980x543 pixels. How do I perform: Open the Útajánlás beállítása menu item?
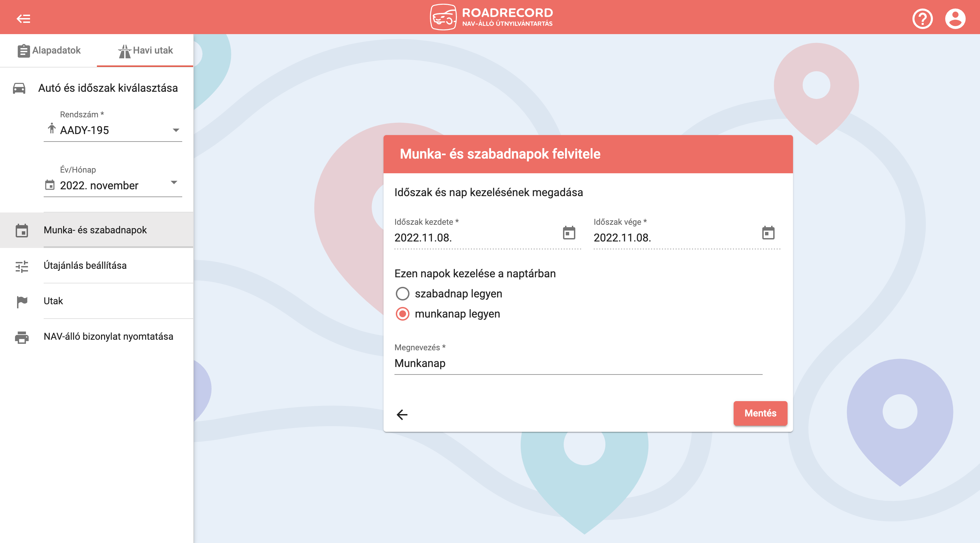[x=97, y=265]
